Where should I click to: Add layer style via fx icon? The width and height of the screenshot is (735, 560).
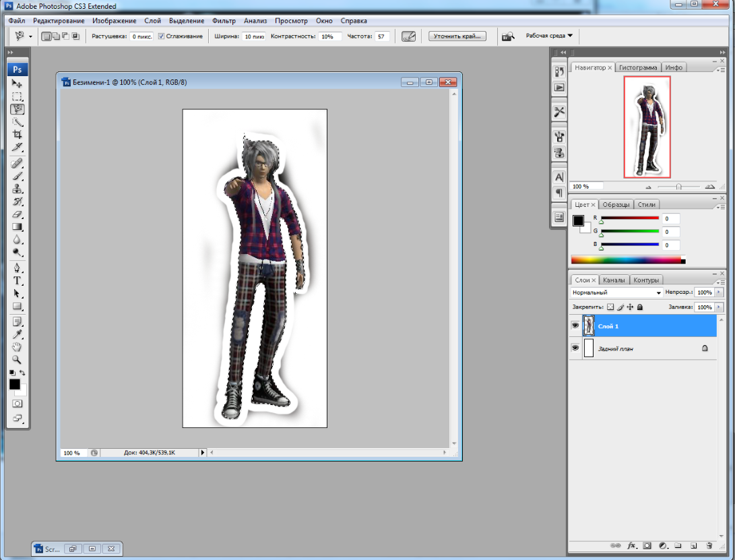tap(632, 545)
